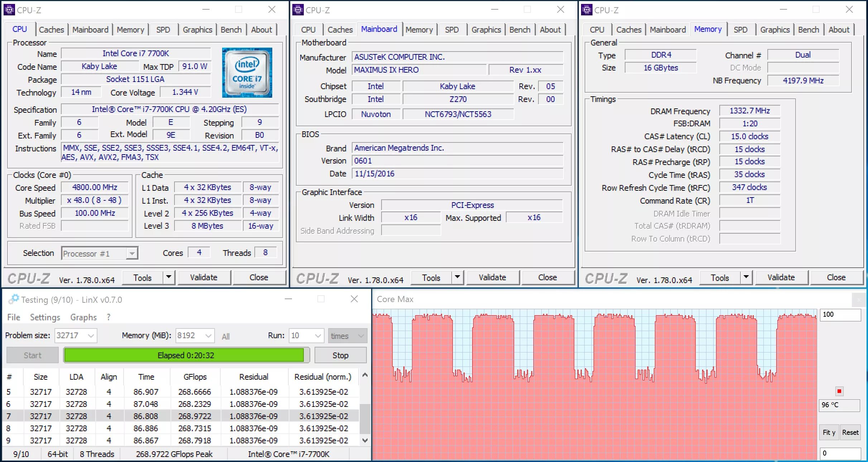Click the LinX app icon in title bar
Screen dimensions: 868x462
tap(13, 299)
